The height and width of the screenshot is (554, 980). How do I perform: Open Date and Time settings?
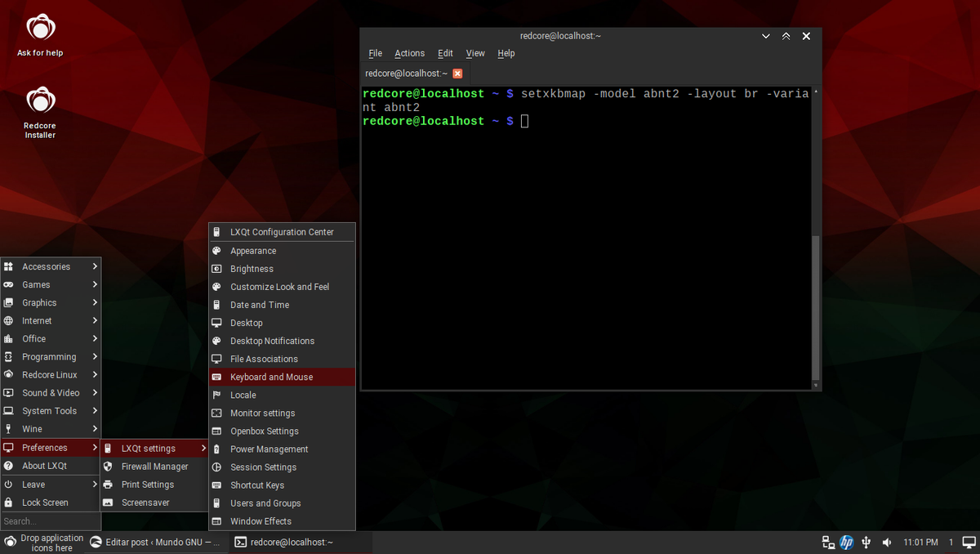[283, 305]
